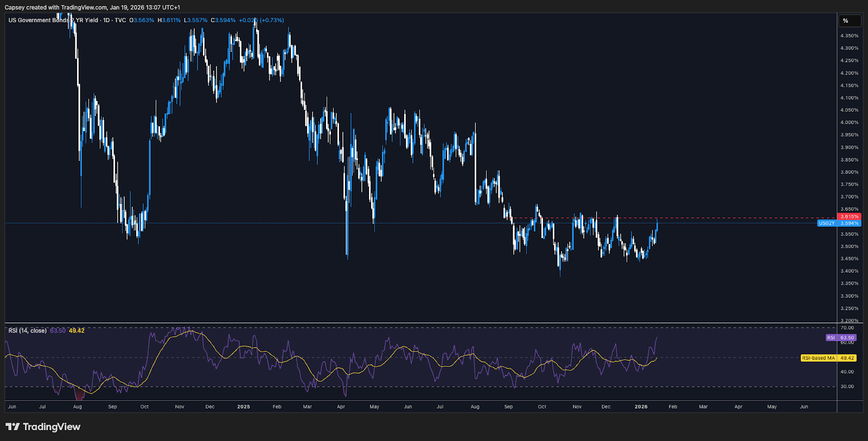Image resolution: width=868 pixels, height=441 pixels.
Task: Click the blue 3.594% last price tag
Action: click(850, 223)
